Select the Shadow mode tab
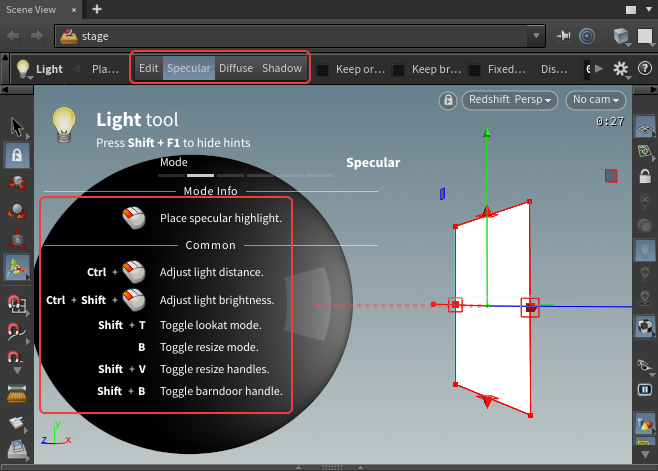Viewport: 658px width, 471px height. point(282,68)
